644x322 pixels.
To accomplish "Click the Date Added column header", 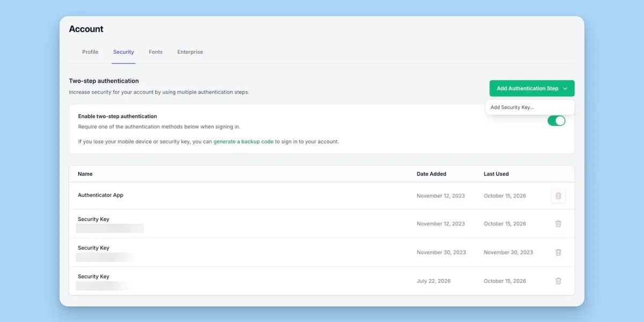I will [431, 174].
